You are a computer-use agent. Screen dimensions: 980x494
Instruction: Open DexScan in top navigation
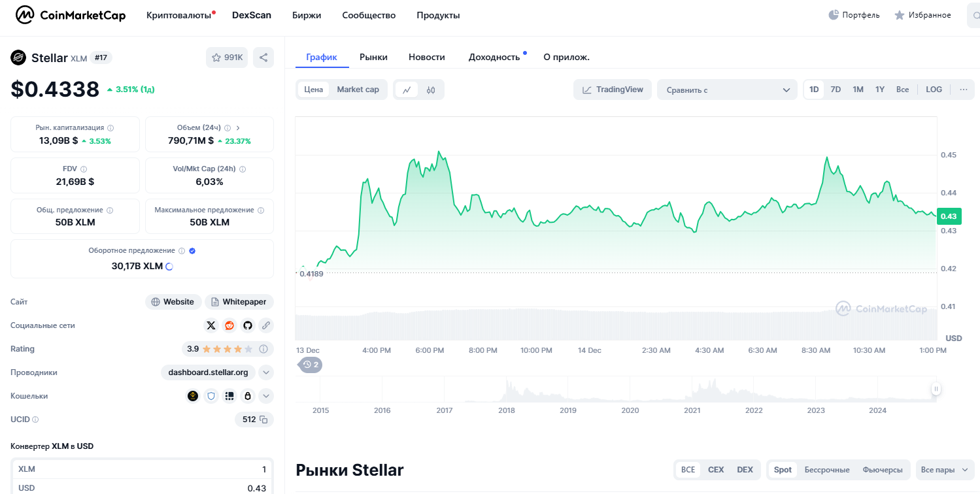click(x=252, y=15)
